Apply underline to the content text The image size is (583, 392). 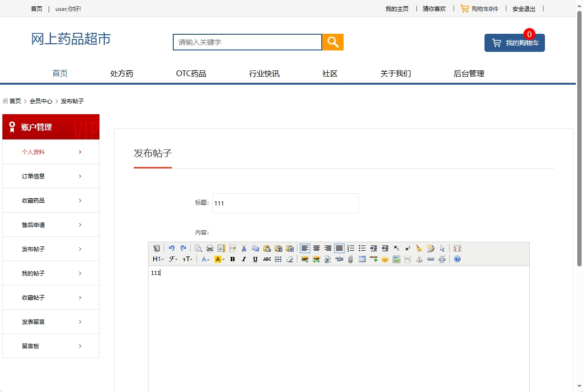255,259
